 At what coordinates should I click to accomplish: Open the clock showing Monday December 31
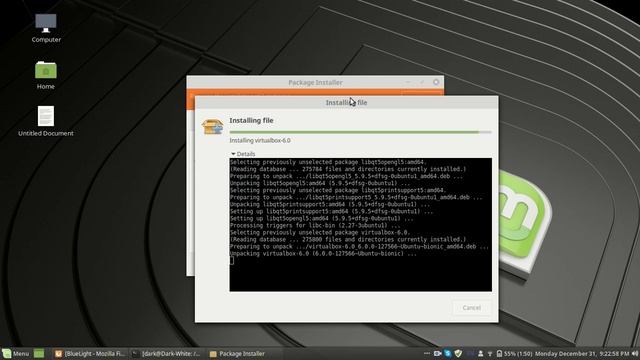coord(582,353)
